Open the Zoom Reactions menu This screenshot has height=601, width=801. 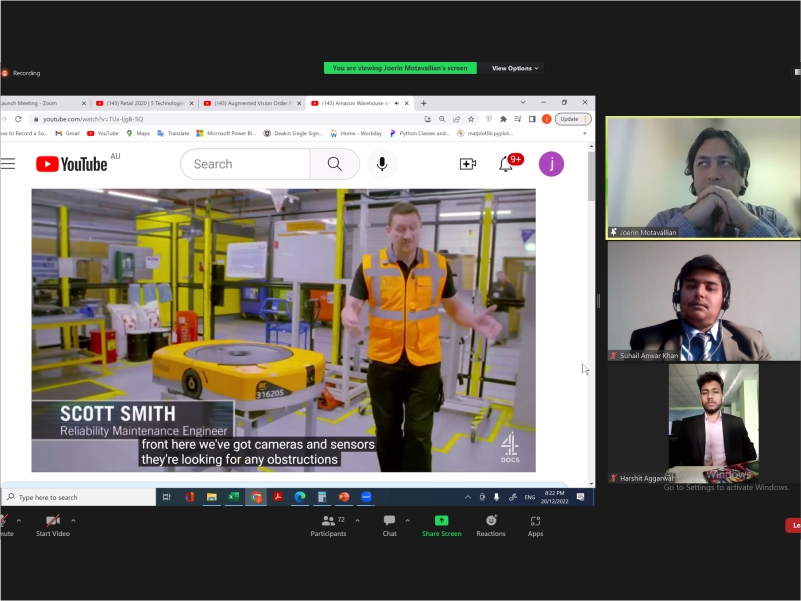point(491,526)
